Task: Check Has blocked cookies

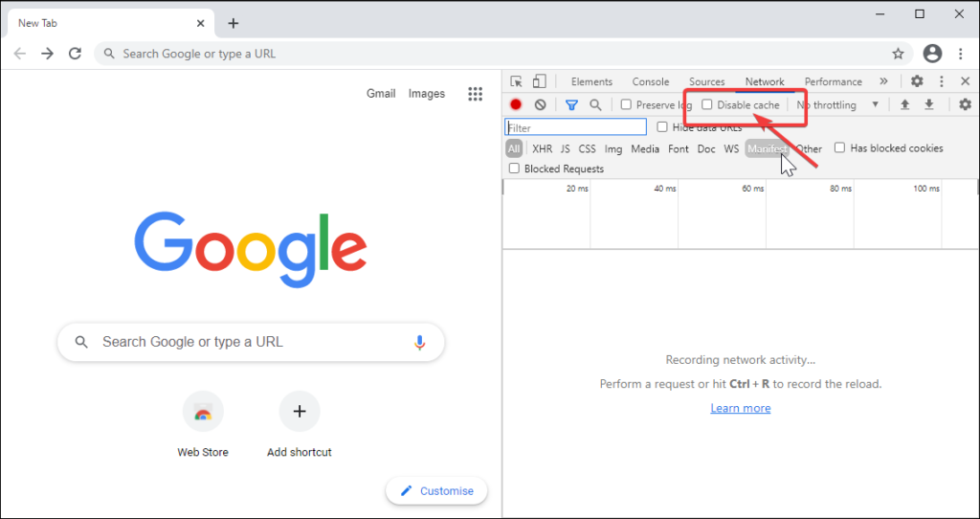Action: (x=840, y=147)
